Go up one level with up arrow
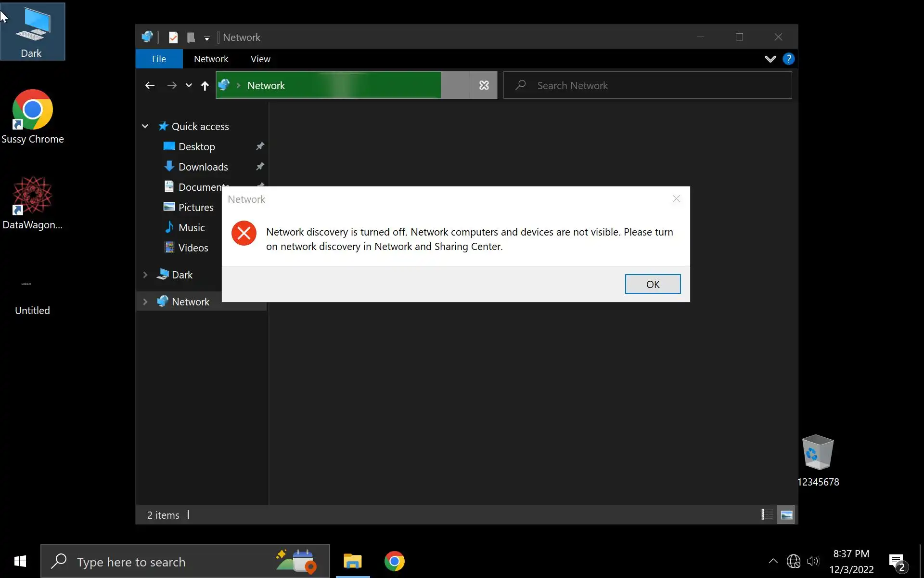924x578 pixels. [205, 86]
